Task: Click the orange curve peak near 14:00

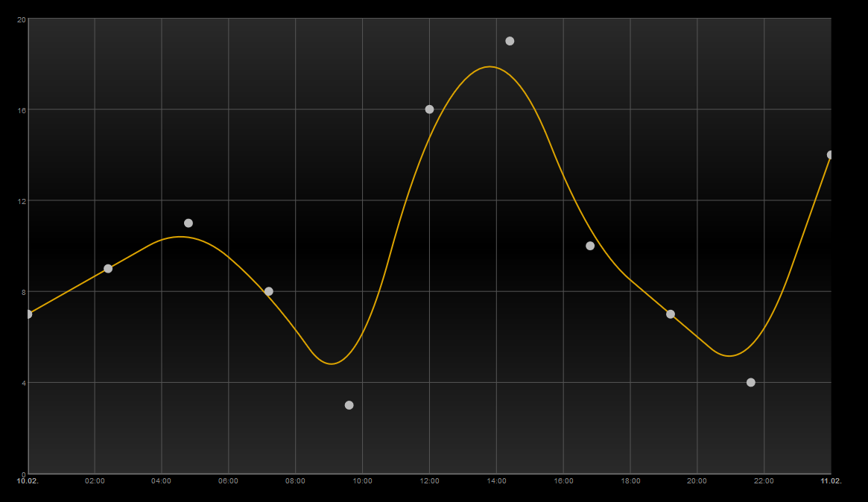Action: tap(490, 66)
